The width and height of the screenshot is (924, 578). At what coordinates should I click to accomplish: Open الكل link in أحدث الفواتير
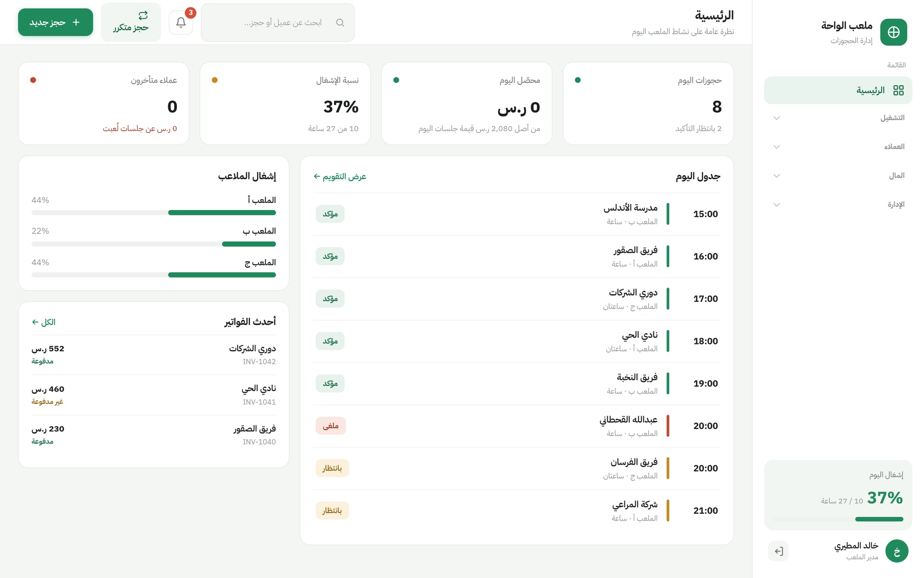[x=43, y=322]
